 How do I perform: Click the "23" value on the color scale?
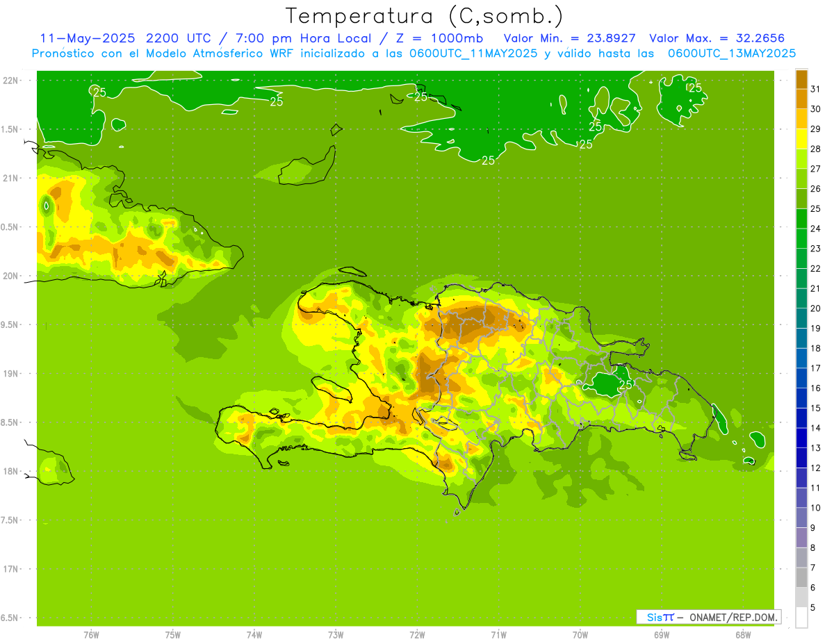coord(816,249)
